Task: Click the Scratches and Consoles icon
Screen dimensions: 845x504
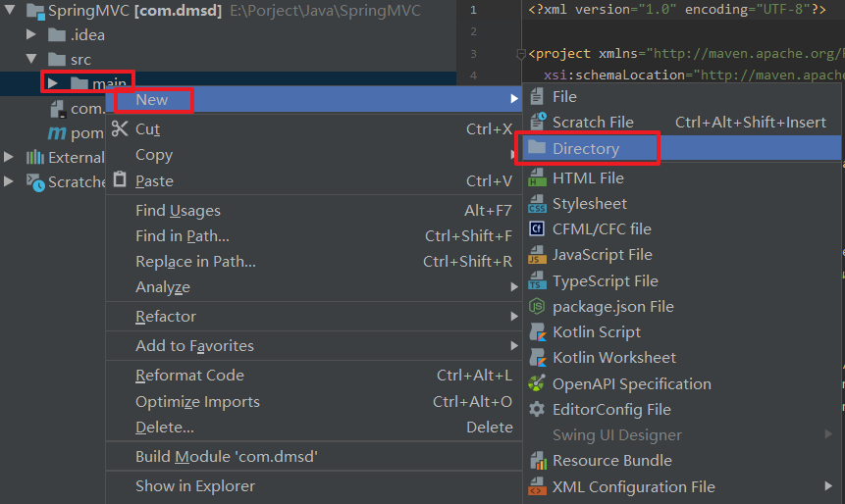Action: (36, 182)
